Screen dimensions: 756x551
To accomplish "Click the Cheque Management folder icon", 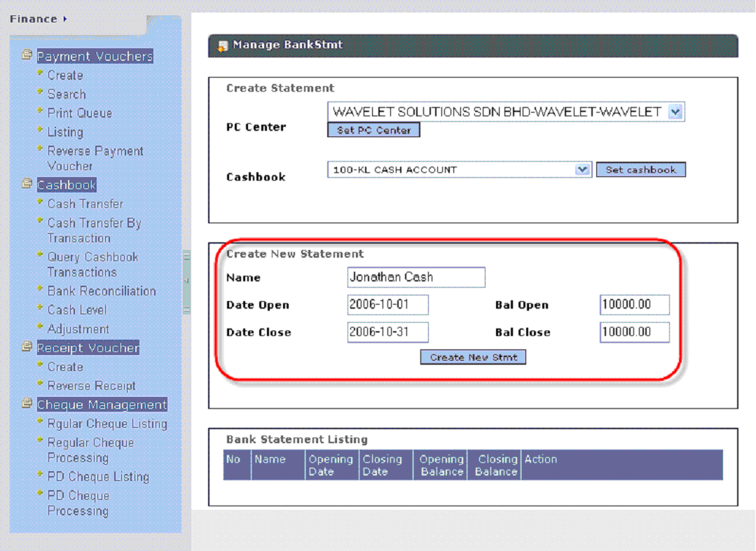I will click(x=27, y=404).
